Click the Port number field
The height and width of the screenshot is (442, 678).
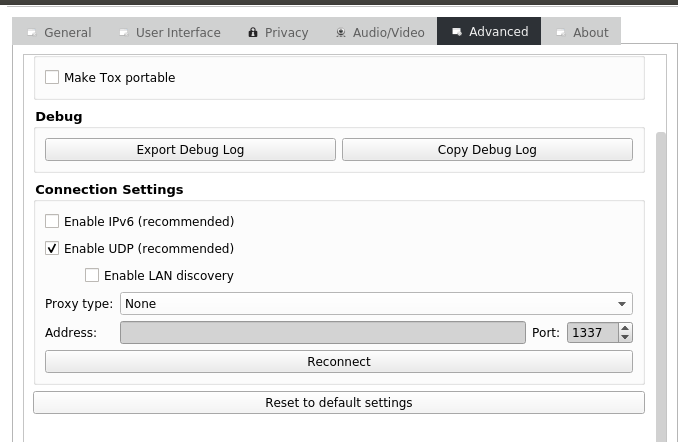[592, 333]
